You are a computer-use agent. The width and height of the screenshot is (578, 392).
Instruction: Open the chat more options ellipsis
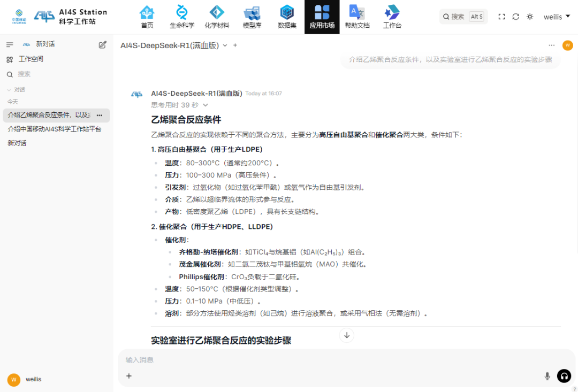pyautogui.click(x=551, y=45)
